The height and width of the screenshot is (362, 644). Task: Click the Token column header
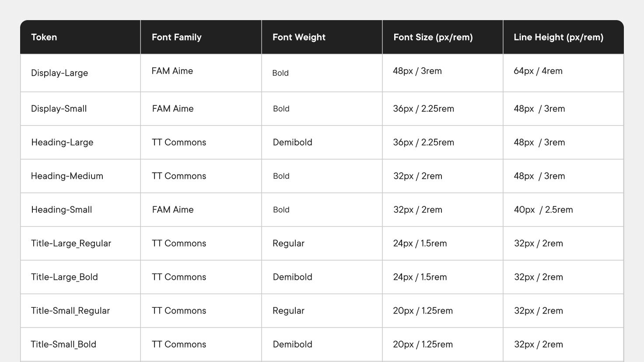click(44, 37)
